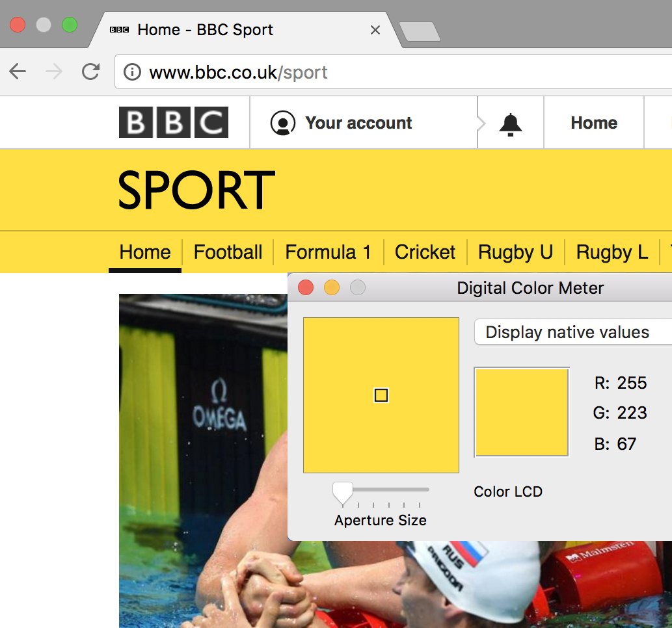Click the address bar URL field
672x628 pixels.
(393, 72)
